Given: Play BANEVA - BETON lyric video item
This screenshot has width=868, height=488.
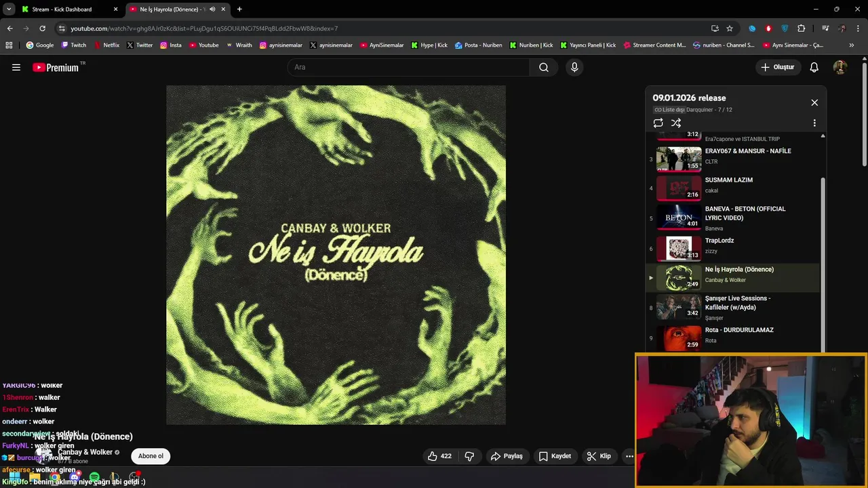Looking at the screenshot, I should [x=732, y=218].
